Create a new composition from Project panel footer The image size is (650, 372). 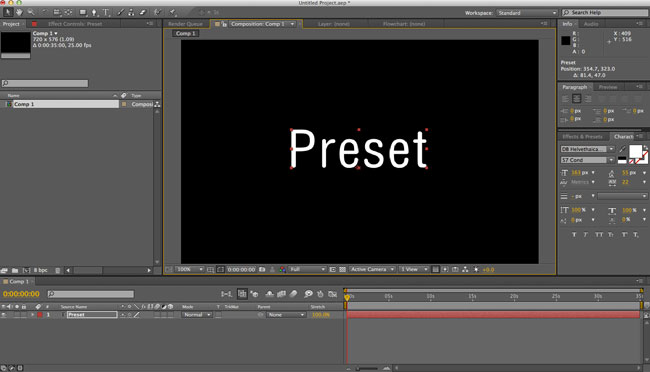click(26, 270)
